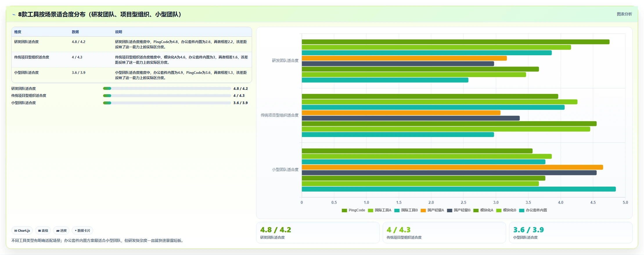Click the table cell value 4.8 / 4.2
The image size is (644, 255).
pyautogui.click(x=79, y=42)
